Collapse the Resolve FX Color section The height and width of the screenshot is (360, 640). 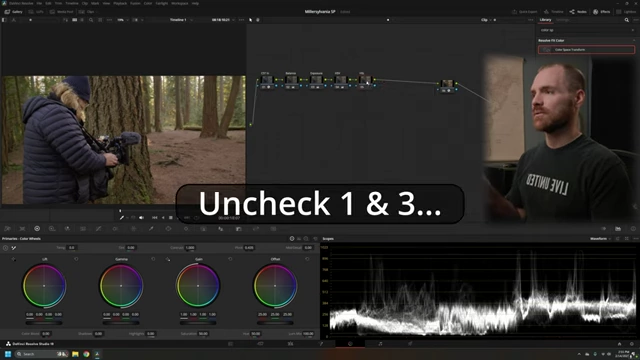pos(634,40)
